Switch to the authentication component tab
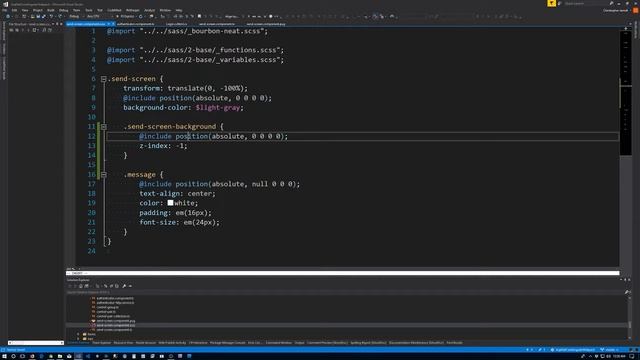The image size is (640, 360). [136, 24]
